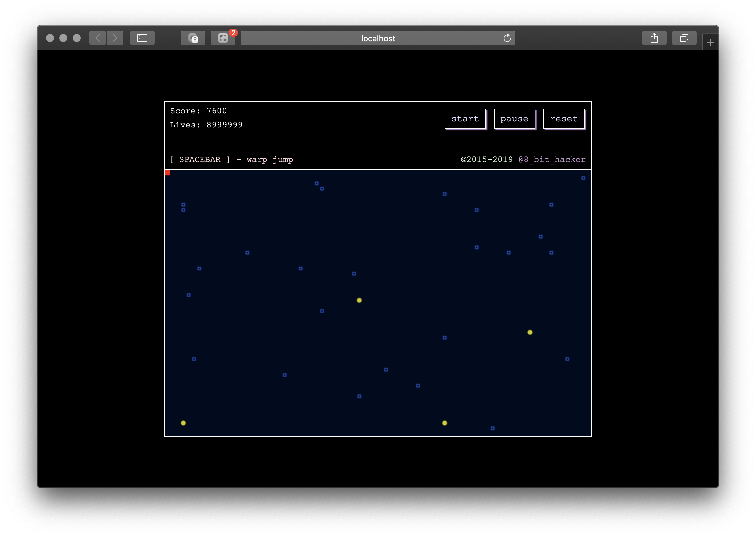The height and width of the screenshot is (537, 756).
Task: Open the privacy extension icon in the toolbar
Action: pyautogui.click(x=193, y=38)
